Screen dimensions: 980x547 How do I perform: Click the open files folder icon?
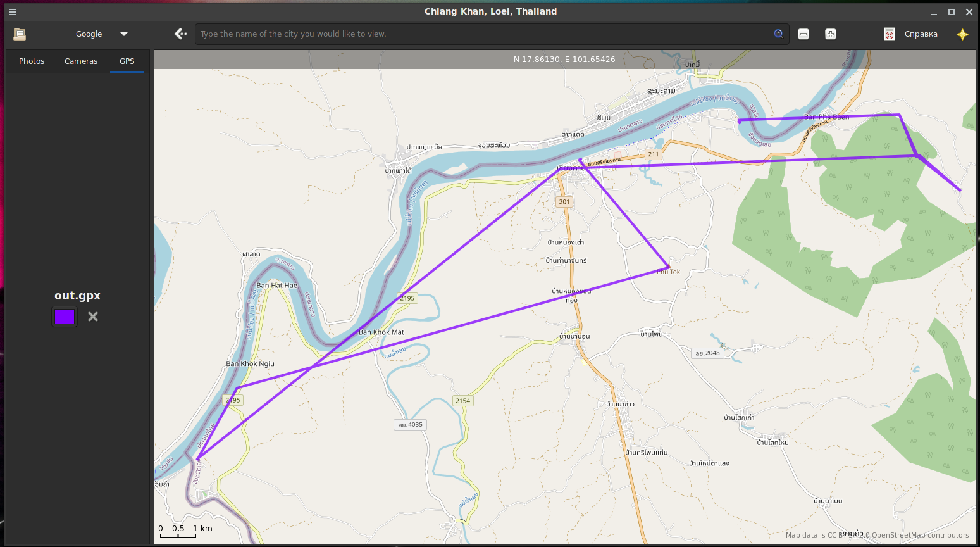(20, 34)
